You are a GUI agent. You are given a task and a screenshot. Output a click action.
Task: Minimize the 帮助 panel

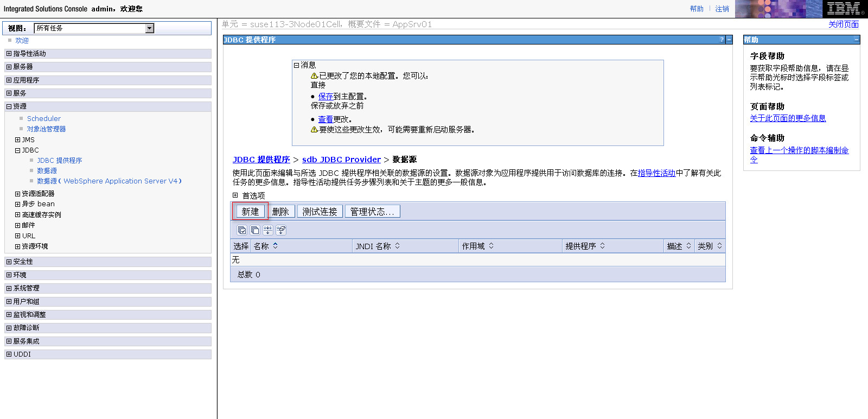[x=857, y=40]
